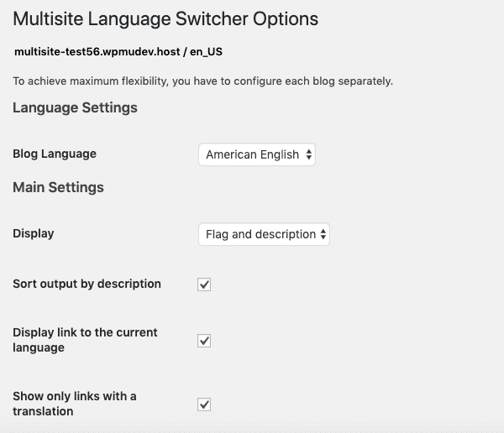Open the Blog Language dropdown showing American English
The image size is (504, 433).
coord(257,154)
